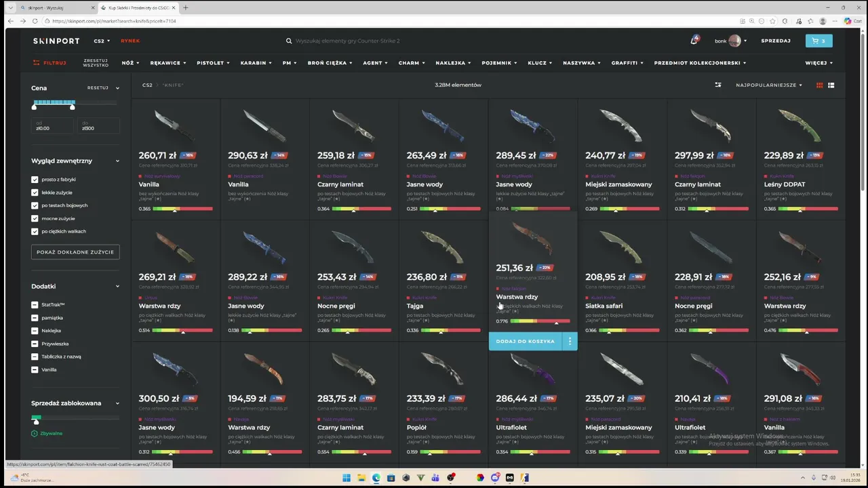Click the CS2 breadcrumb link
The width and height of the screenshot is (868, 488).
147,85
